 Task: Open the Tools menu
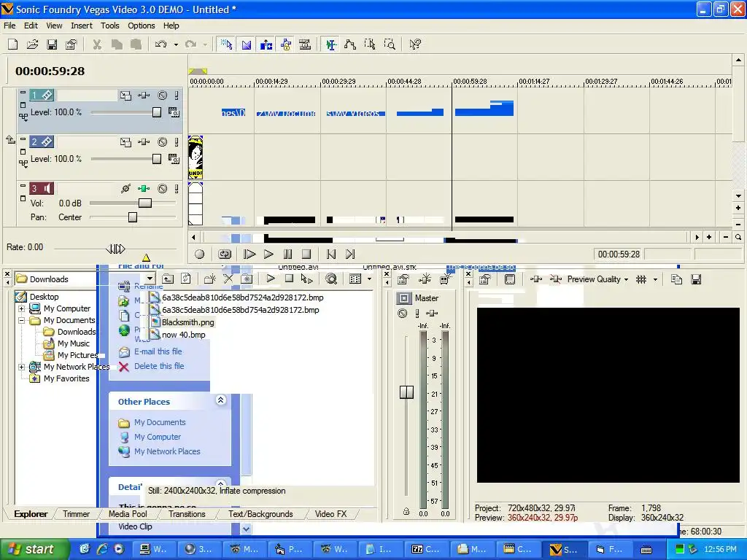[109, 26]
